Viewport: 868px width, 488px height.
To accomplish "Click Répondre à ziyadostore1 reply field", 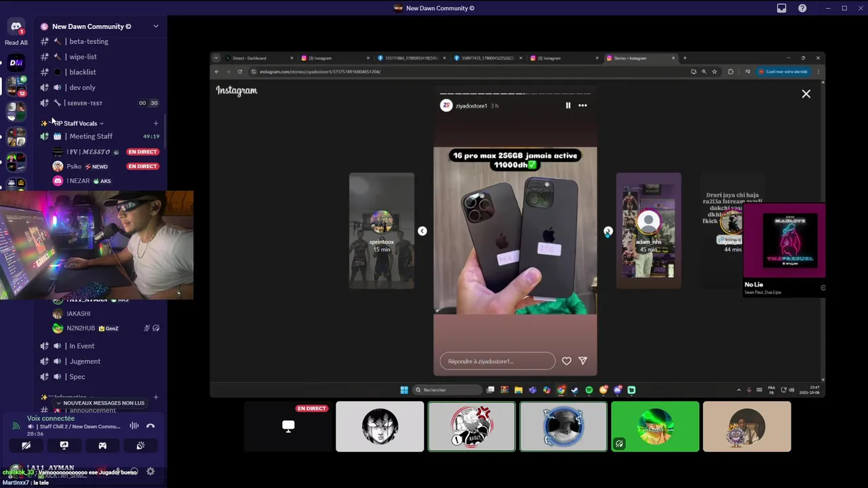I will (x=497, y=361).
